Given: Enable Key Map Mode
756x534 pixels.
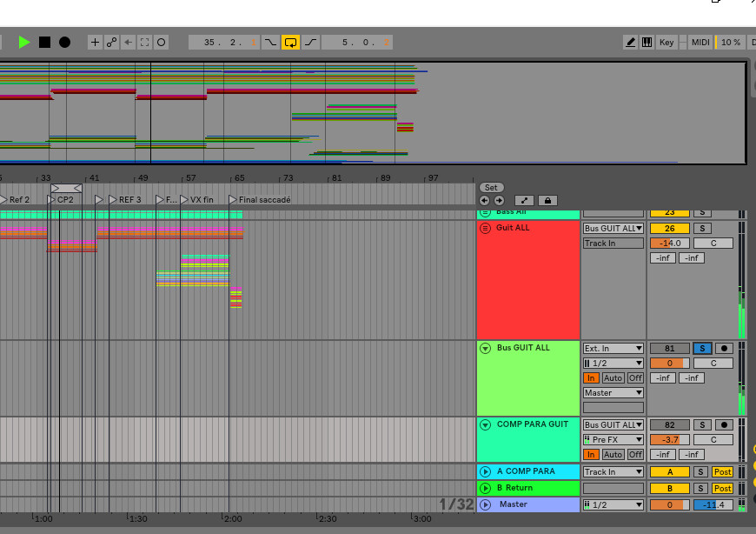Looking at the screenshot, I should point(666,43).
